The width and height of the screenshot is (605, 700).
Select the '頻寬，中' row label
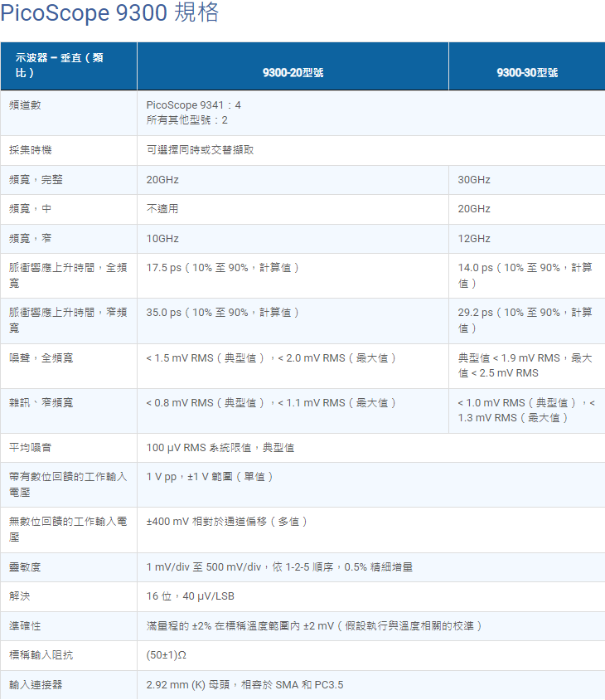pos(31,208)
